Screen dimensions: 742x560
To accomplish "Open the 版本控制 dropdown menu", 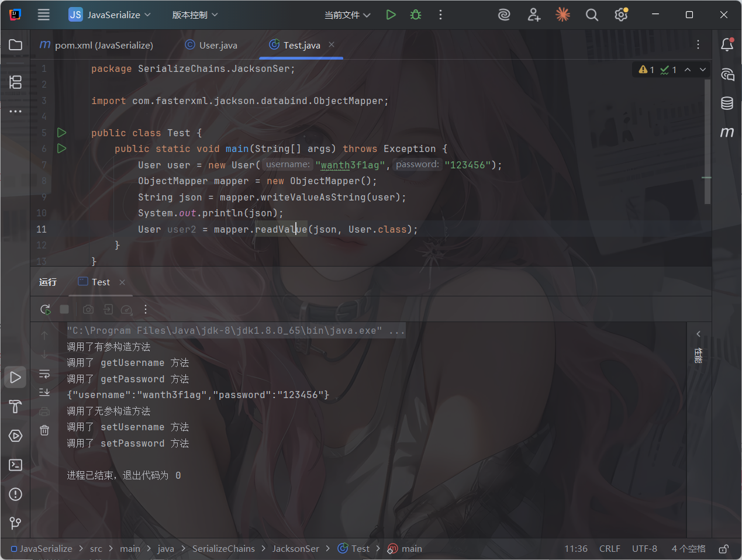I will (195, 15).
